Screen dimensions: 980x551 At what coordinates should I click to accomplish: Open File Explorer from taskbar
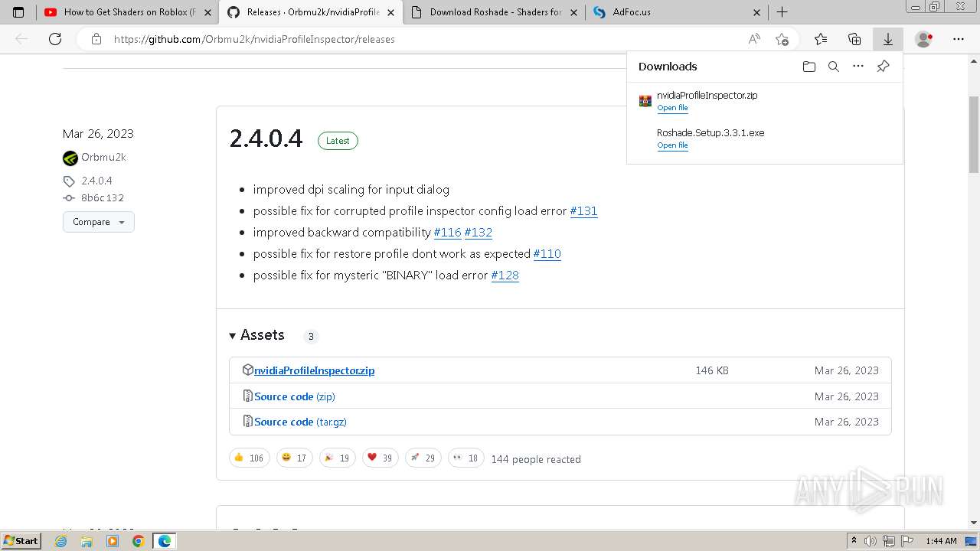point(87,541)
